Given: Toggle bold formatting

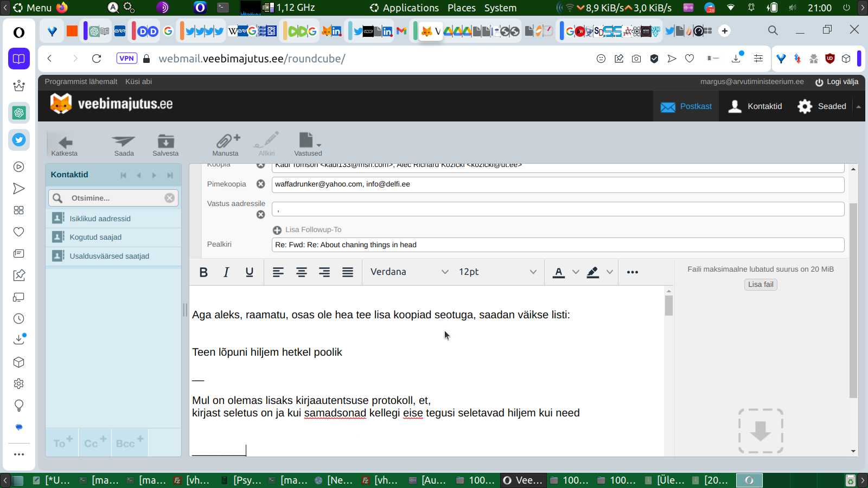Looking at the screenshot, I should (x=203, y=272).
